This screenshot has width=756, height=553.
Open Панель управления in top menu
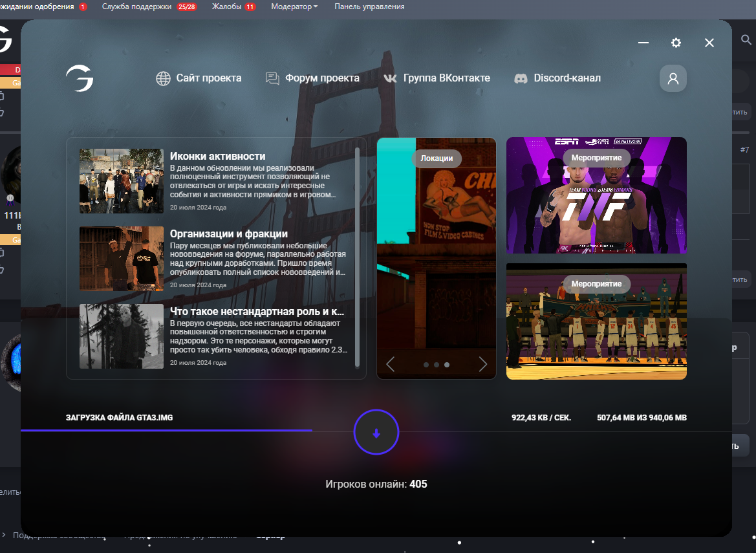tap(369, 6)
